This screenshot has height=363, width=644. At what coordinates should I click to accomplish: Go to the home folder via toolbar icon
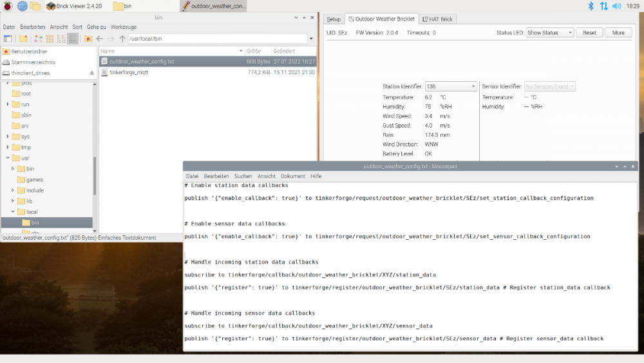88,39
